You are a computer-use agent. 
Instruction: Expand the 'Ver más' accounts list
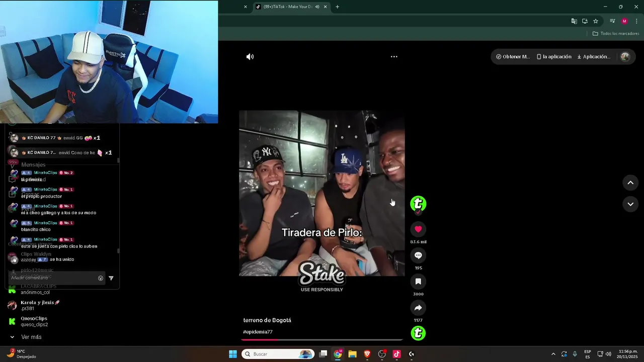click(x=26, y=337)
